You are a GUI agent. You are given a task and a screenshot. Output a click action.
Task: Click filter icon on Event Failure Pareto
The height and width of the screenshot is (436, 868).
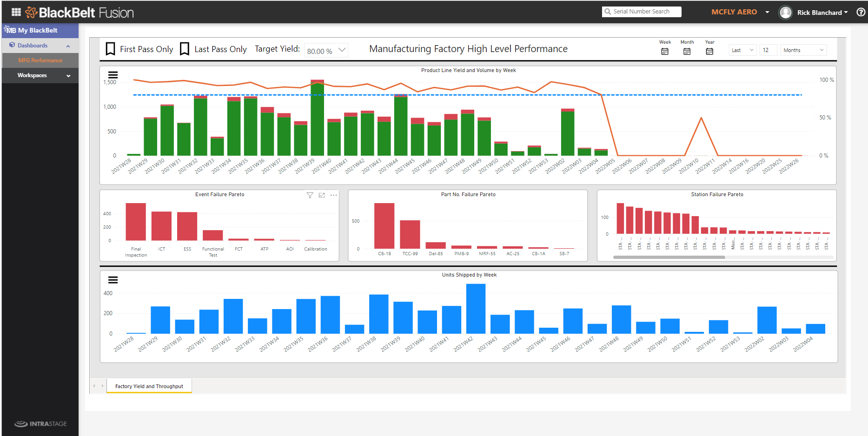[x=310, y=195]
